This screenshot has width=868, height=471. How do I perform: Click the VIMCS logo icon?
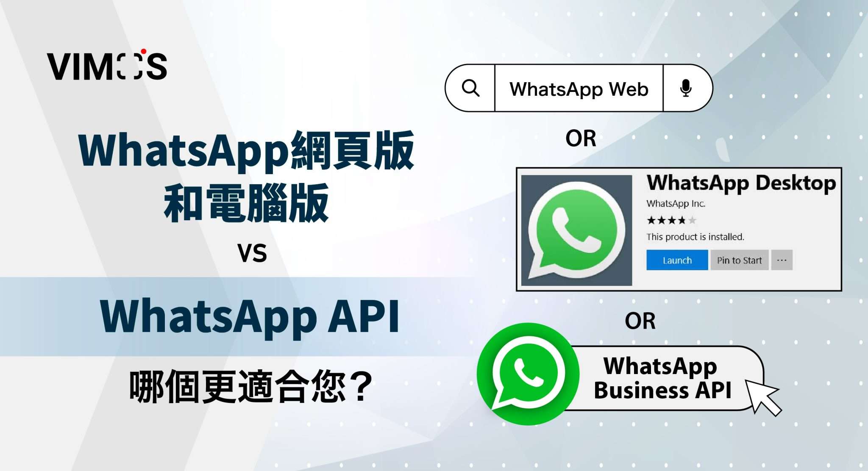coord(89,60)
